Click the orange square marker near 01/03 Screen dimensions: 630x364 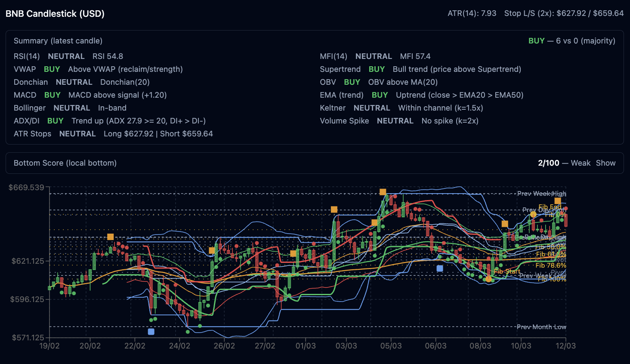[x=293, y=253]
